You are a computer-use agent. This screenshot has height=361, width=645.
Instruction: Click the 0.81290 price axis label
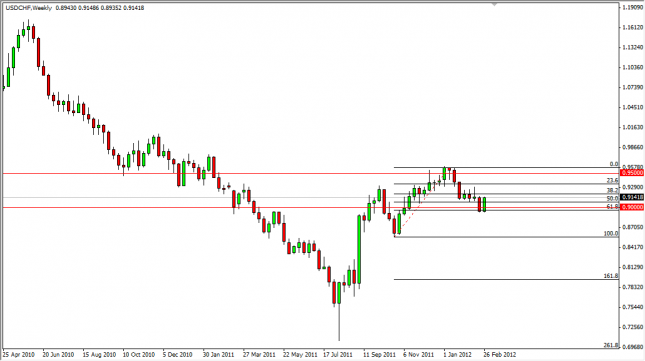pyautogui.click(x=633, y=267)
